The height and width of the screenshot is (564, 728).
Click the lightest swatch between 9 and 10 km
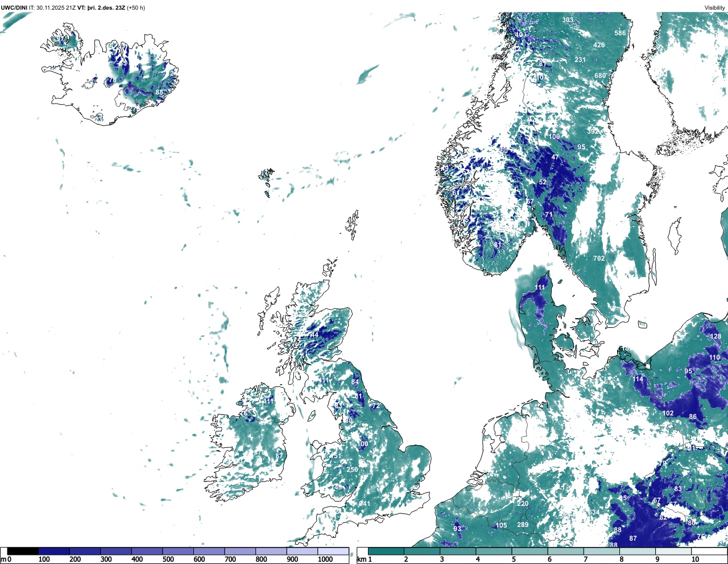pyautogui.click(x=673, y=551)
